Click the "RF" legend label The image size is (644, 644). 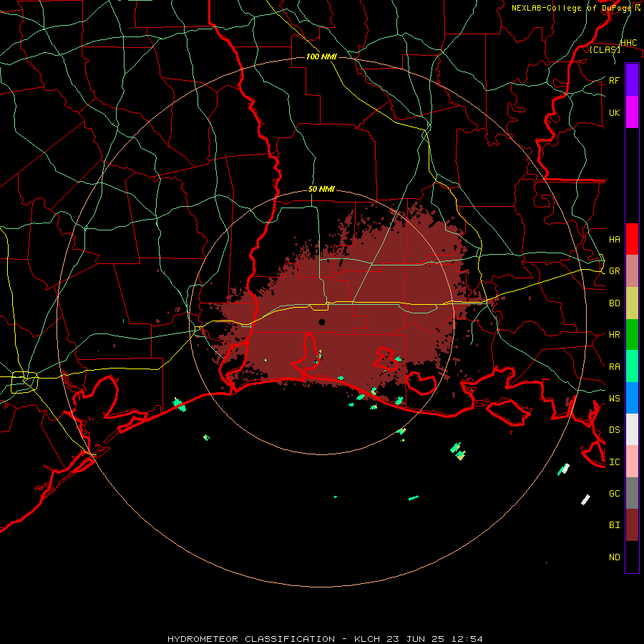point(614,80)
